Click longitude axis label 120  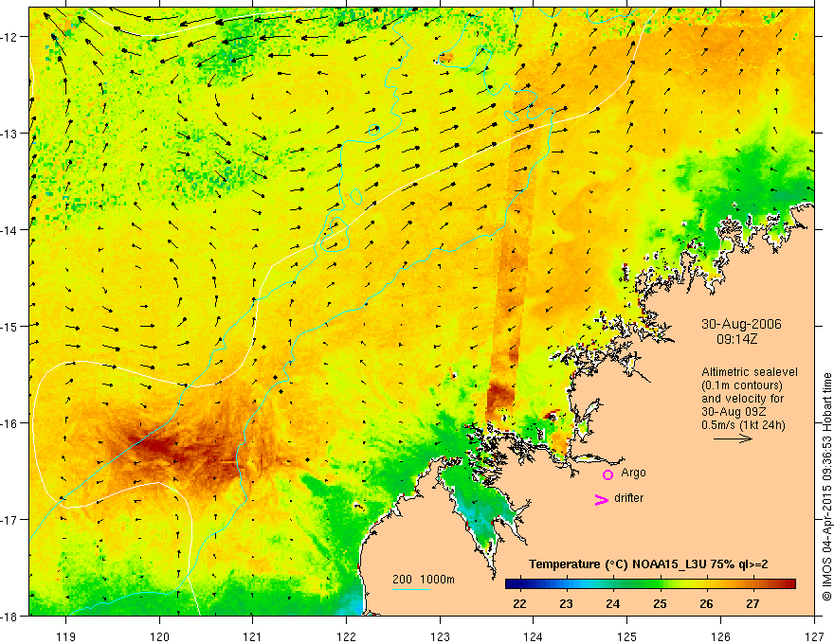tap(159, 636)
